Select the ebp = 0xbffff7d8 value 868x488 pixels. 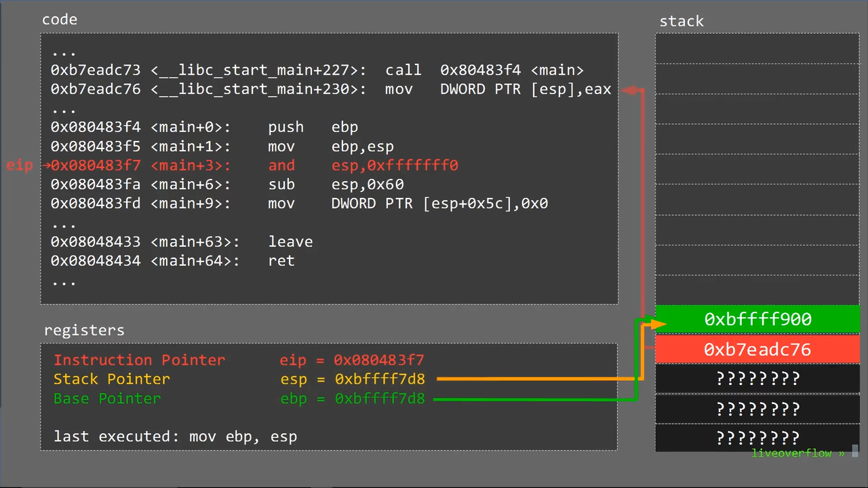click(x=352, y=399)
